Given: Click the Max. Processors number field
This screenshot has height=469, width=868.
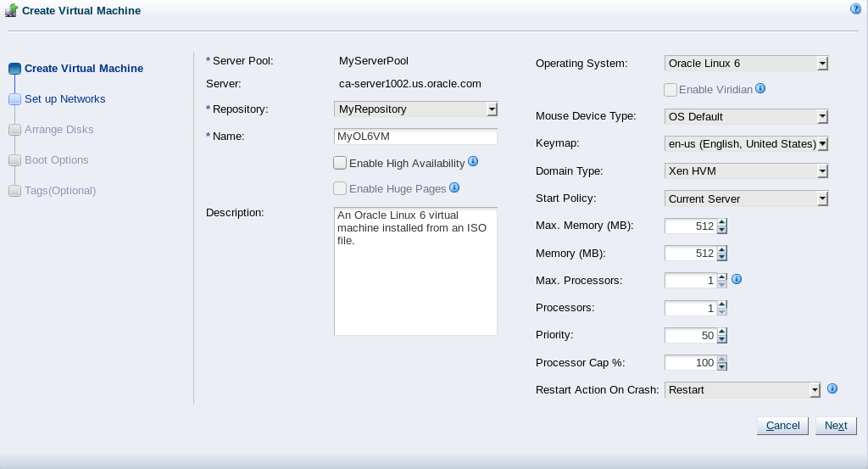Looking at the screenshot, I should point(691,280).
